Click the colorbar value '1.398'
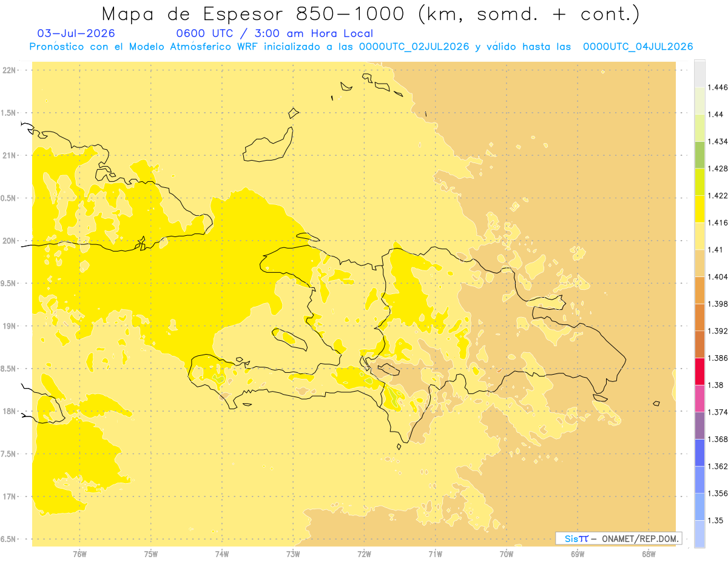The width and height of the screenshot is (728, 562). pyautogui.click(x=717, y=304)
